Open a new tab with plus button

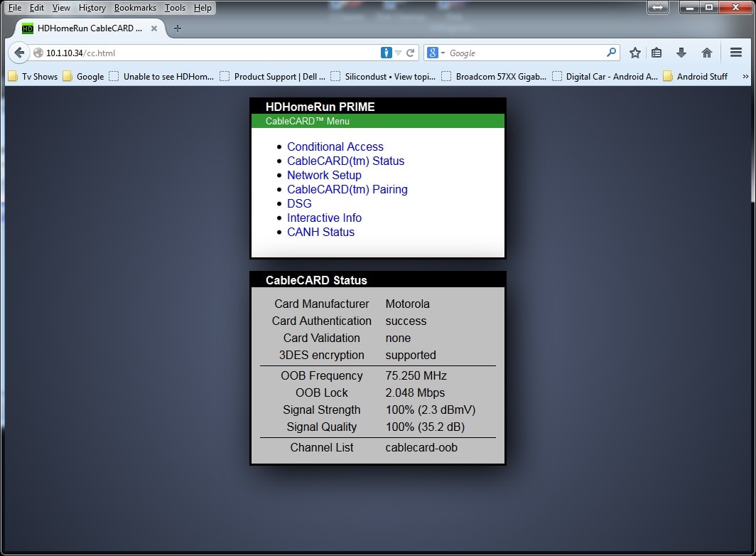click(x=178, y=28)
